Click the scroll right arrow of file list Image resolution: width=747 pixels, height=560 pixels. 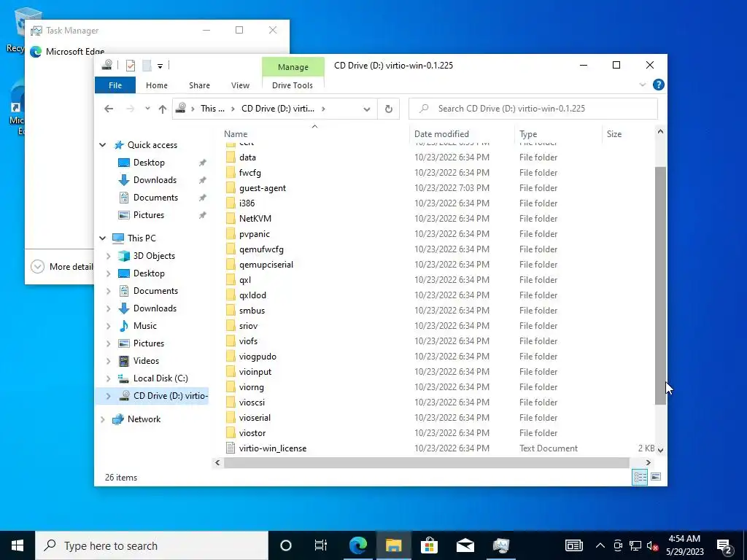click(648, 463)
